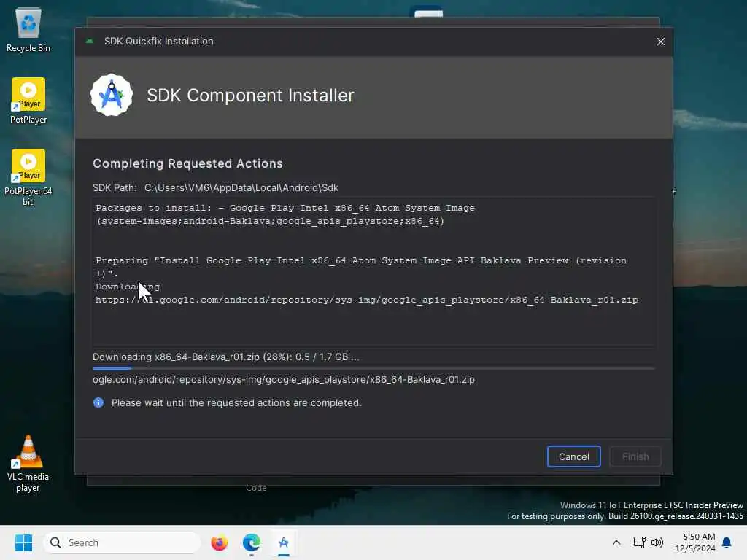Screen dimensions: 747x560
Task: Close the SDK Quickfix Installation dialog
Action: pyautogui.click(x=660, y=42)
